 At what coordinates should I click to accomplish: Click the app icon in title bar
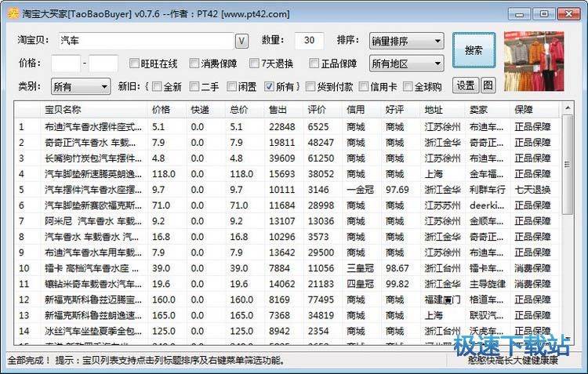pos(10,13)
